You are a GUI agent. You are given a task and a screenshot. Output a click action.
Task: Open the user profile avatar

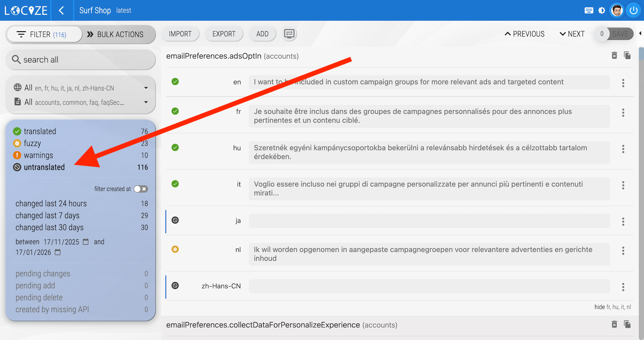pyautogui.click(x=617, y=10)
